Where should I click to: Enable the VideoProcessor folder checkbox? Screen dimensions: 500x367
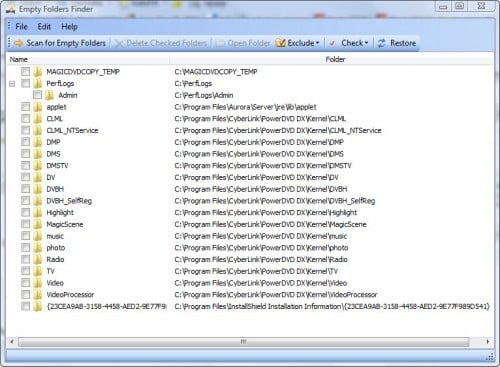pyautogui.click(x=25, y=294)
